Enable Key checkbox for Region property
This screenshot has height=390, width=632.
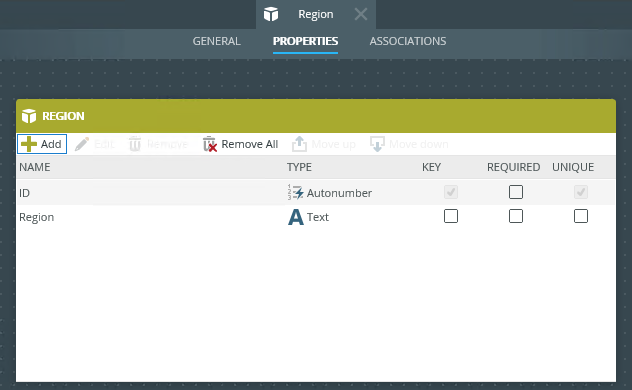(451, 216)
